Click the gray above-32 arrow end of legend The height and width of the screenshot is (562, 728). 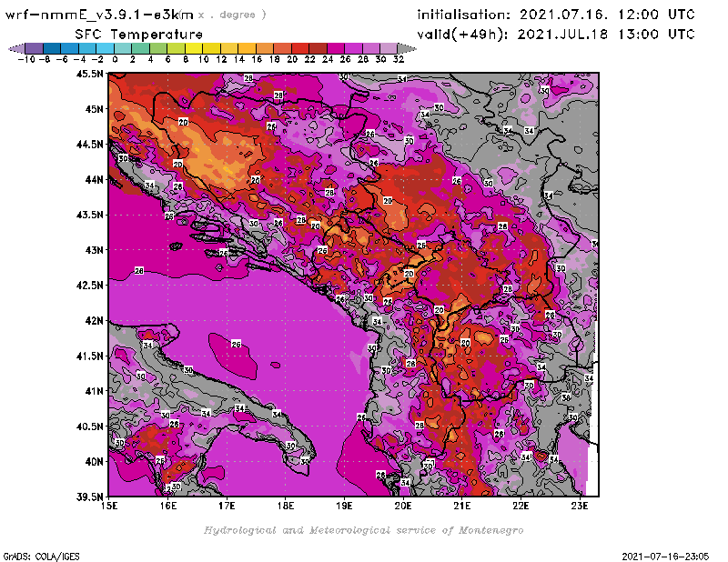(x=407, y=48)
